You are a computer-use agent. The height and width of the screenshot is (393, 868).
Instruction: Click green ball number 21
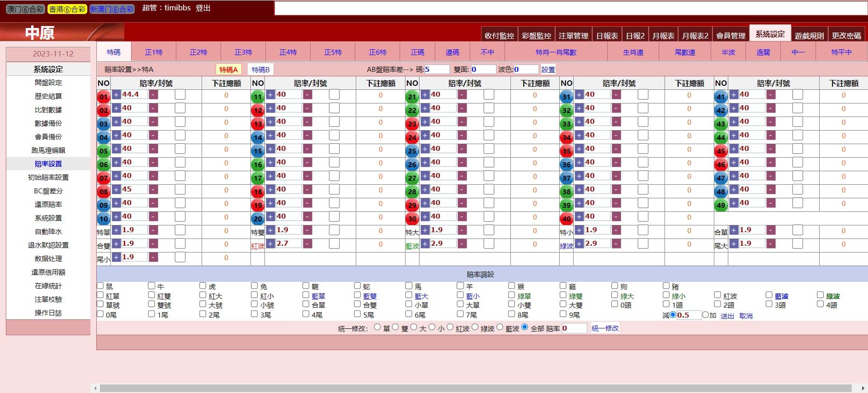[x=412, y=97]
